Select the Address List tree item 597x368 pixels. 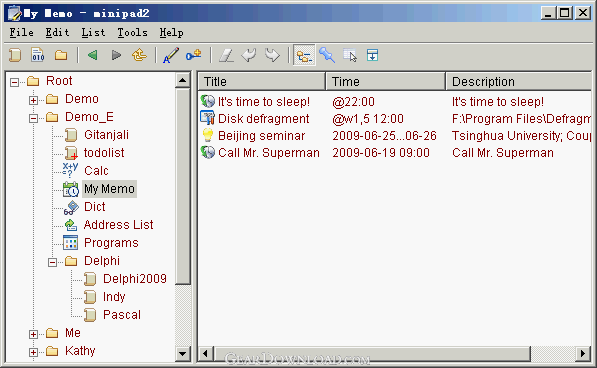click(118, 225)
